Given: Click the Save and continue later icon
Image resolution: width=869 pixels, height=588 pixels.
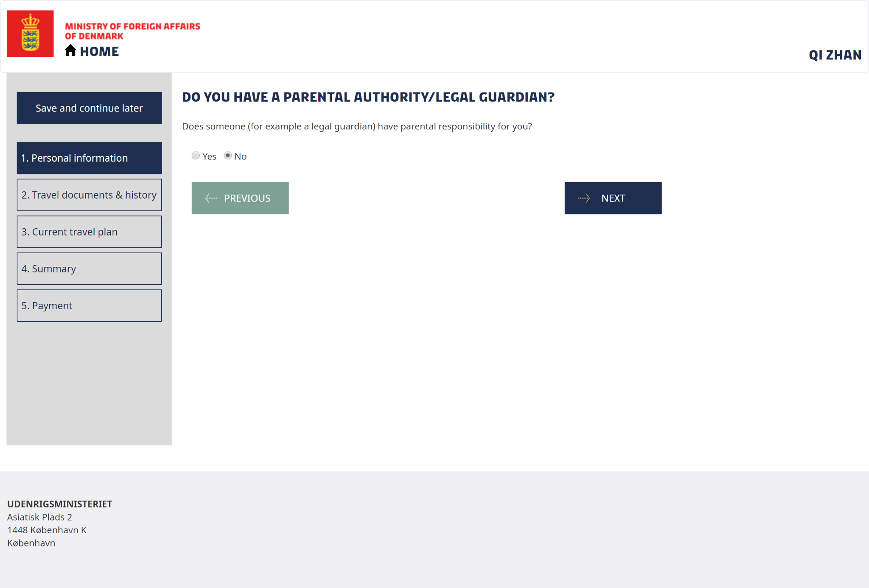Looking at the screenshot, I should (x=89, y=108).
